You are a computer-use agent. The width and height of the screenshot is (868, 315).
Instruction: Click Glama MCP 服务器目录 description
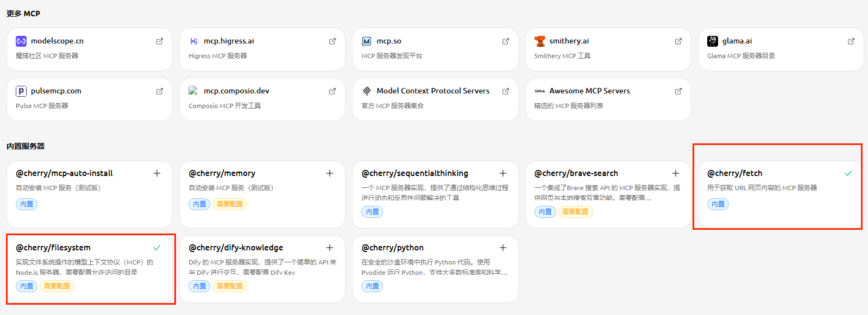coord(741,56)
